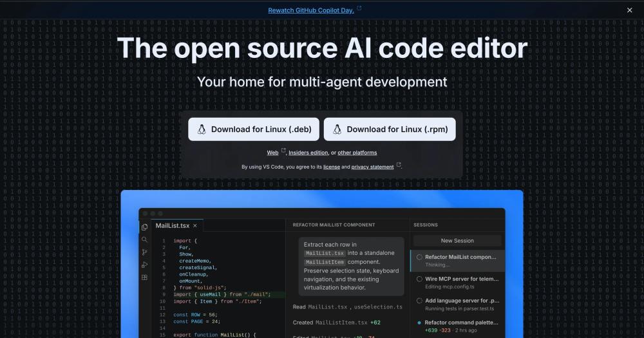This screenshot has height=338, width=644.
Task: Click the 'Editing mcp.config.ts' status text
Action: (450, 286)
